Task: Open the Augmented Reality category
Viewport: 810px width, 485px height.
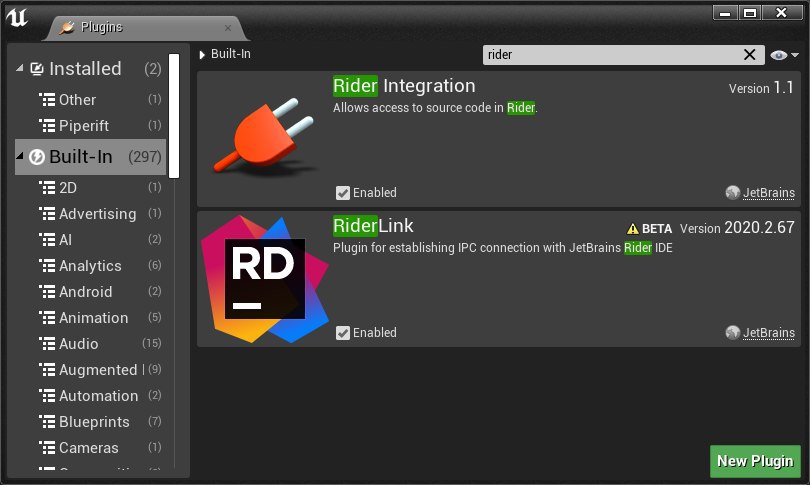Action: (x=90, y=370)
